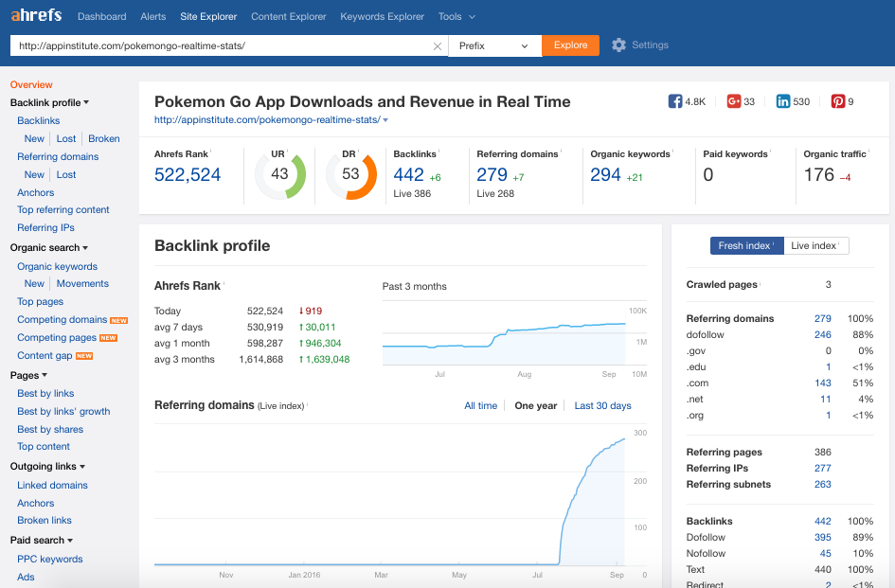895x588 pixels.
Task: Click Dofollow backlinks count 395
Action: pyautogui.click(x=822, y=538)
